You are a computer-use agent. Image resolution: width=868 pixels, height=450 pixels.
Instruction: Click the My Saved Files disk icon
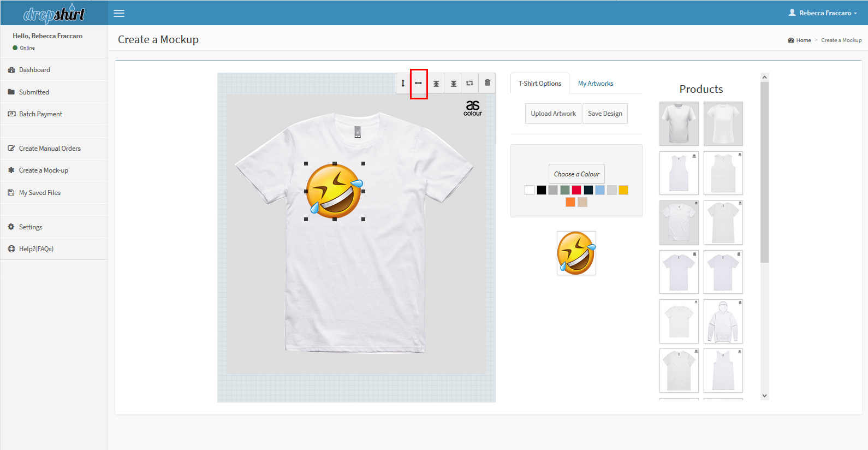11,193
